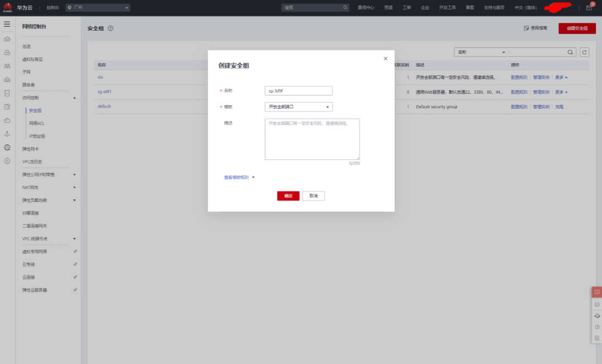Select 网络ACL in the sidebar
This screenshot has width=602, height=364.
tap(37, 123)
